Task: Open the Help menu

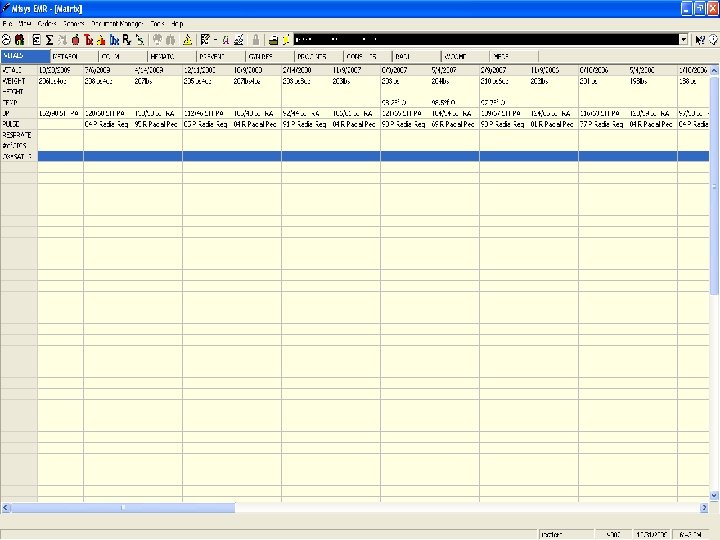Action: (x=177, y=23)
